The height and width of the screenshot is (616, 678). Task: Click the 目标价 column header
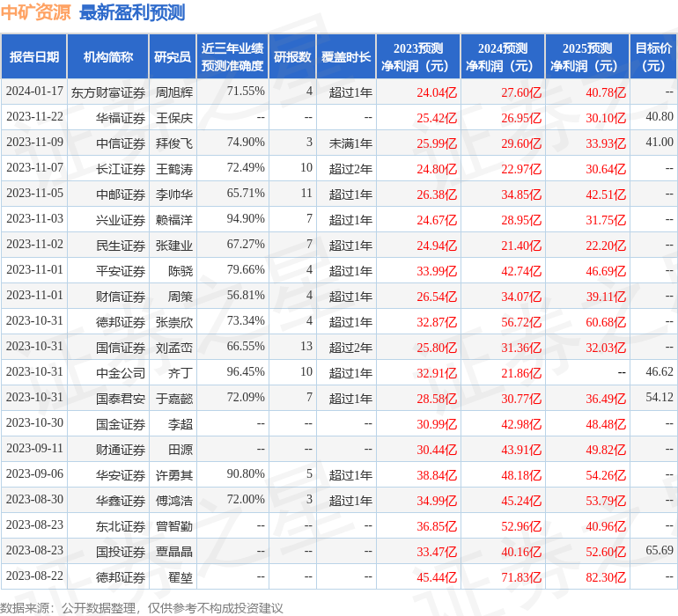click(x=653, y=56)
